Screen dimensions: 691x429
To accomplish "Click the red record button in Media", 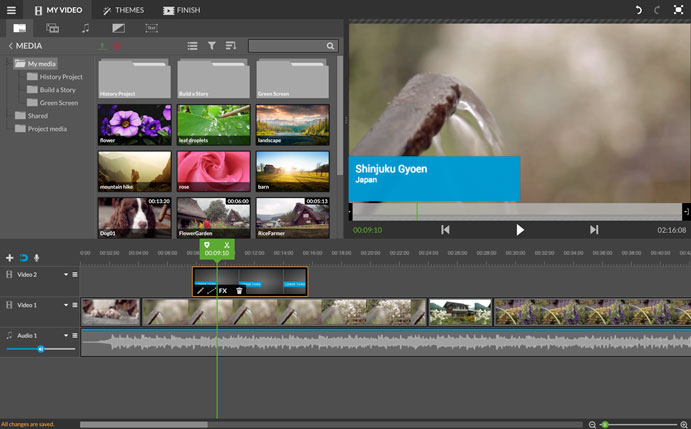I will click(x=117, y=46).
